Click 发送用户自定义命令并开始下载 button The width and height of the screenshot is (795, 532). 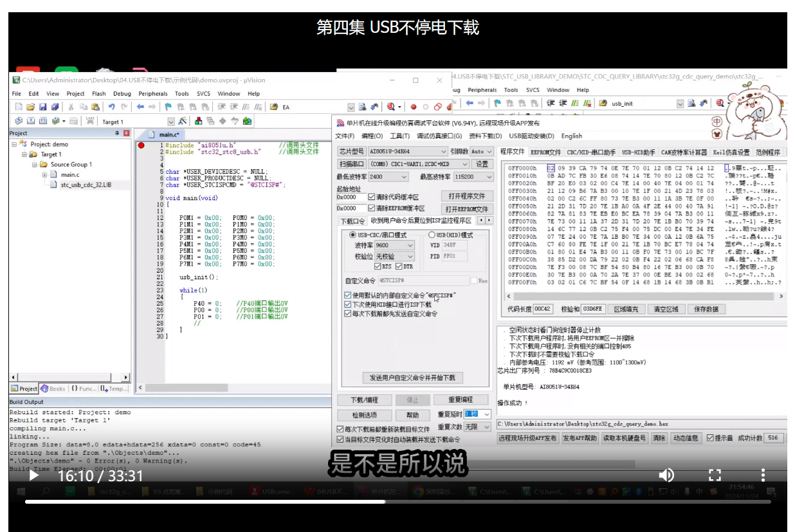click(412, 378)
